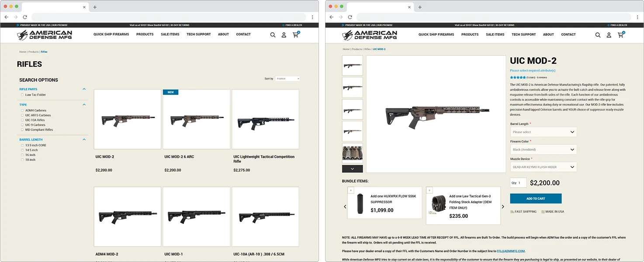Open the search magnifier icon
Screen dimensions: 644x262
pyautogui.click(x=273, y=35)
